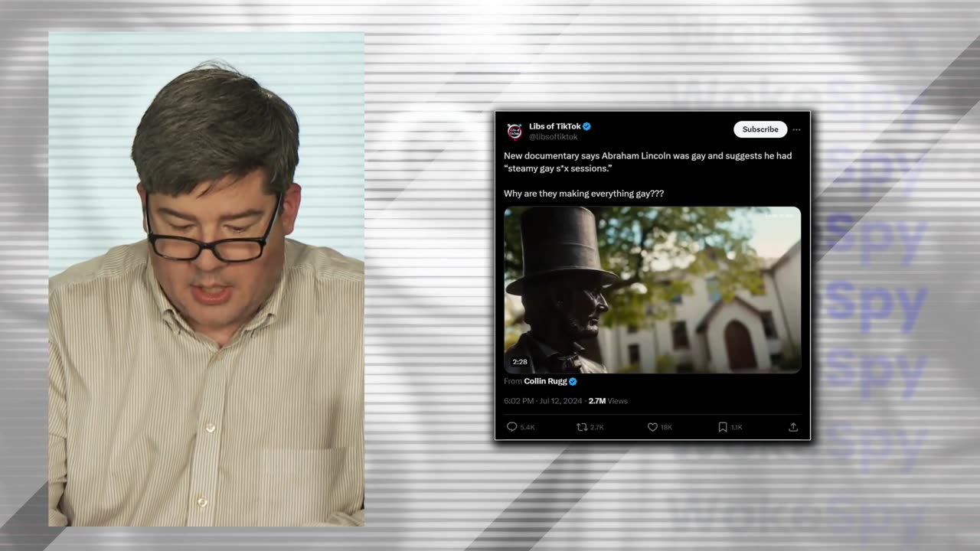Select the tweet text about Abraham Lincoln documentary
The width and height of the screenshot is (980, 551).
click(648, 162)
